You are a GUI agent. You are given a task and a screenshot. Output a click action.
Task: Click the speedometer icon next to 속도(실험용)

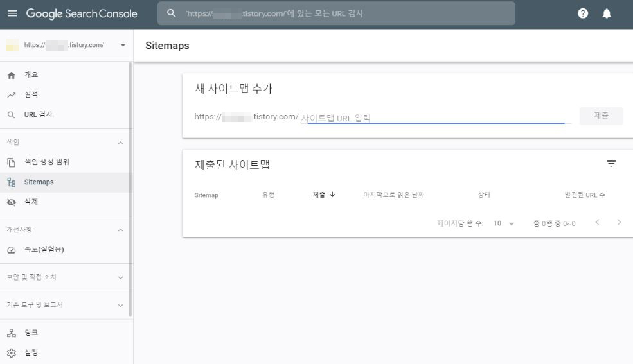coord(12,250)
